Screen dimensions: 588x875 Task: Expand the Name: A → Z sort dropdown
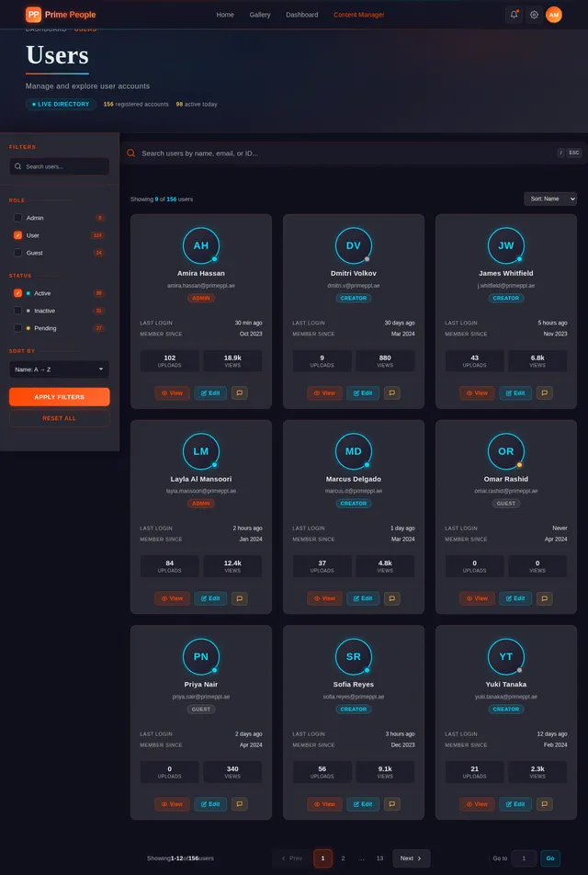pos(59,369)
